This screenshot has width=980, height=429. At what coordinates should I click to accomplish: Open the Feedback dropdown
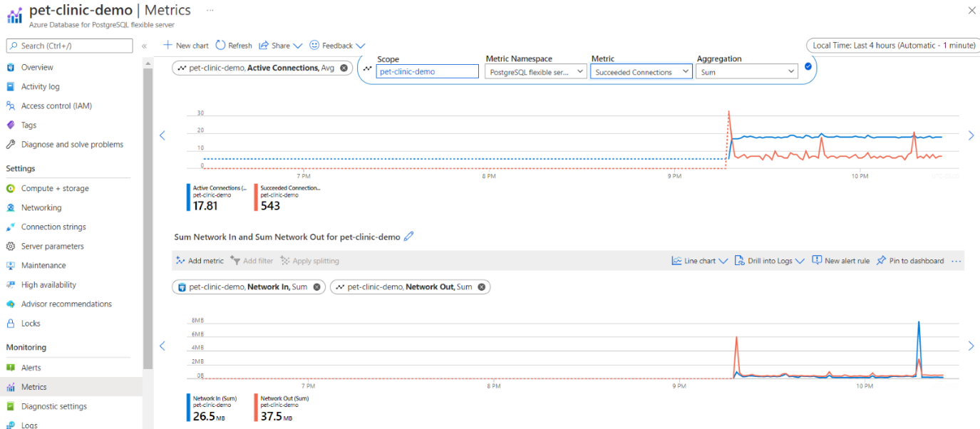(337, 46)
